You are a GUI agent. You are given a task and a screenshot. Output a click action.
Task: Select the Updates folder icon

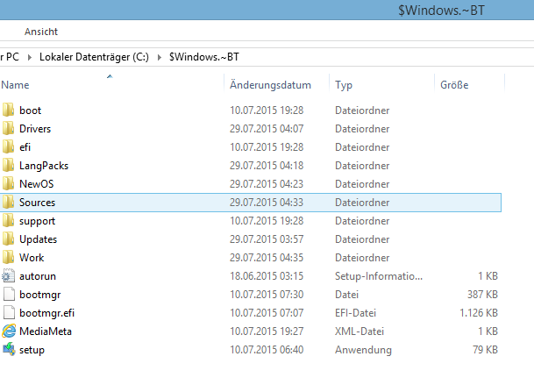coord(8,239)
